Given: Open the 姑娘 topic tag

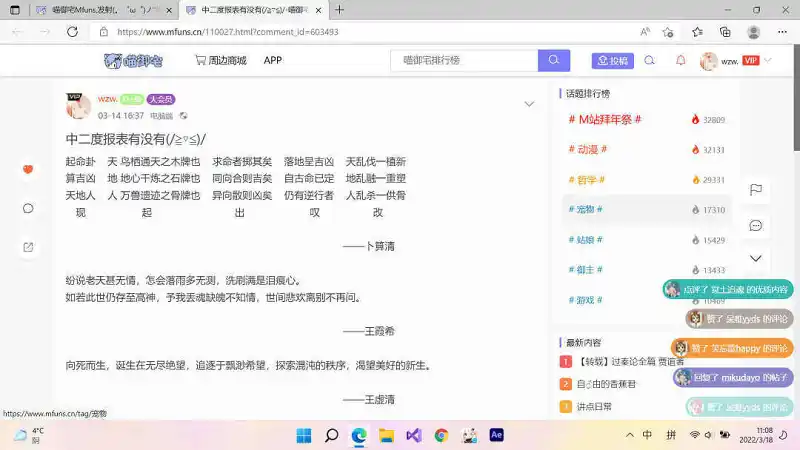Looking at the screenshot, I should pyautogui.click(x=586, y=240).
